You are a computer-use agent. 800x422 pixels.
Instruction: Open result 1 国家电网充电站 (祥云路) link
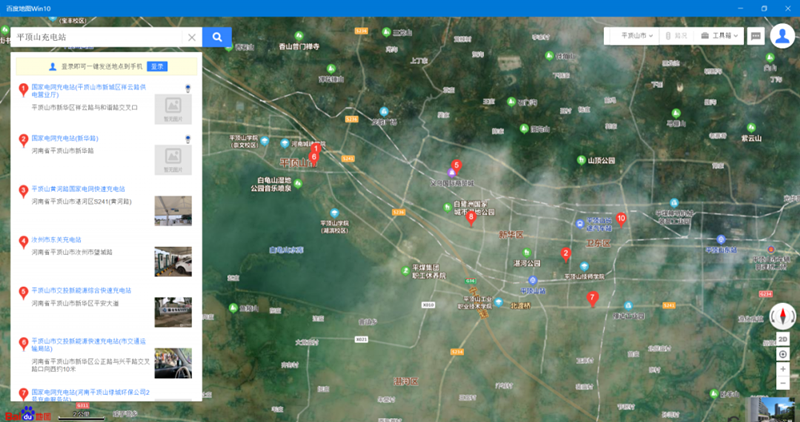[89, 91]
